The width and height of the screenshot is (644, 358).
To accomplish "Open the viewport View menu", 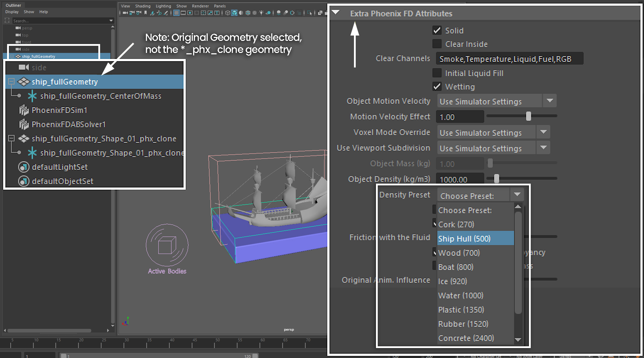I will coord(125,6).
